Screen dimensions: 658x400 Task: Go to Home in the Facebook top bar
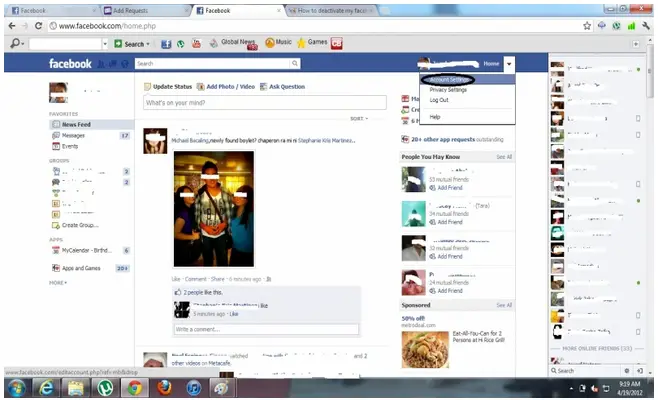(491, 64)
